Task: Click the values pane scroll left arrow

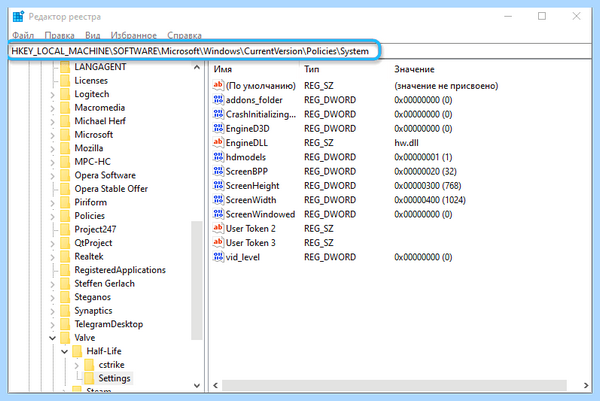Action: click(215, 385)
